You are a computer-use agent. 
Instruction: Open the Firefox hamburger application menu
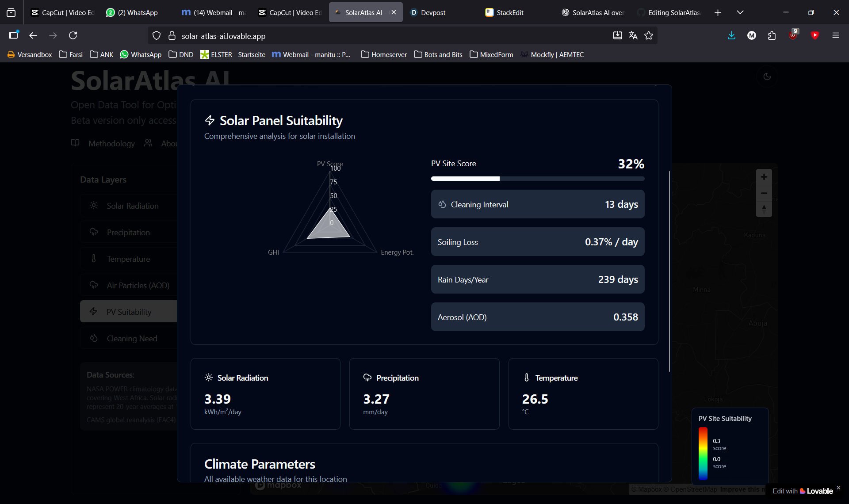click(x=835, y=35)
